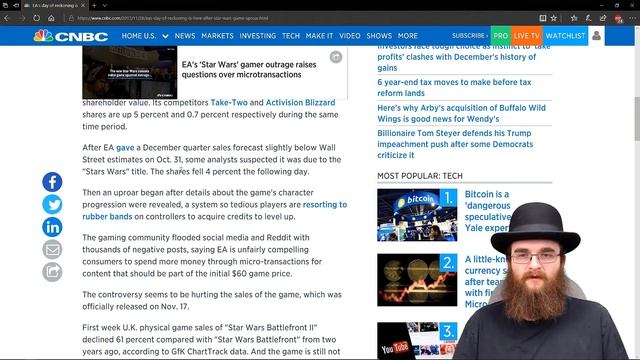Open the reading view icon
The height and width of the screenshot is (360, 640).
543,18
